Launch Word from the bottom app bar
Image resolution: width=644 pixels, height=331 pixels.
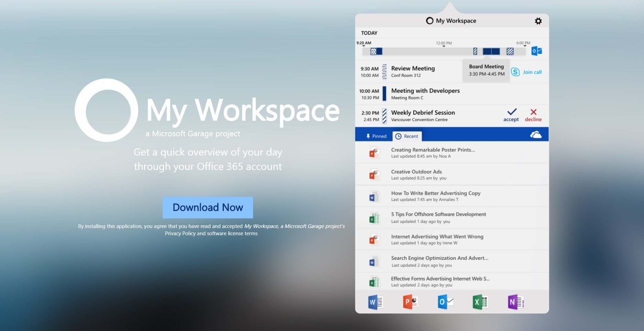[x=375, y=302]
